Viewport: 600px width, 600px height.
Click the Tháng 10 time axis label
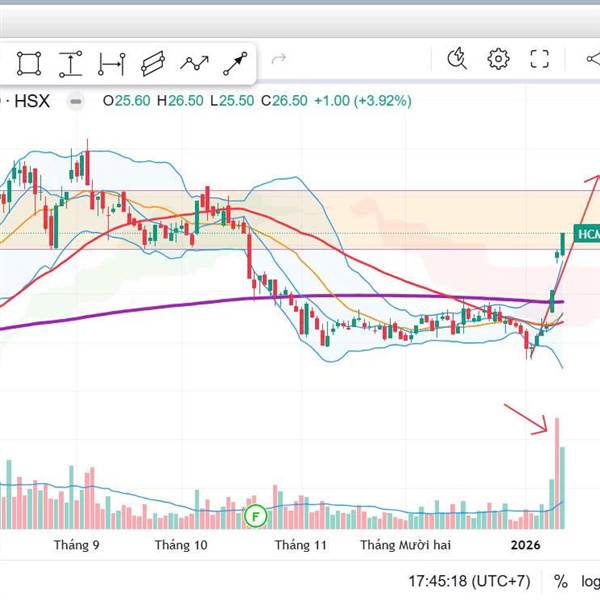181,545
